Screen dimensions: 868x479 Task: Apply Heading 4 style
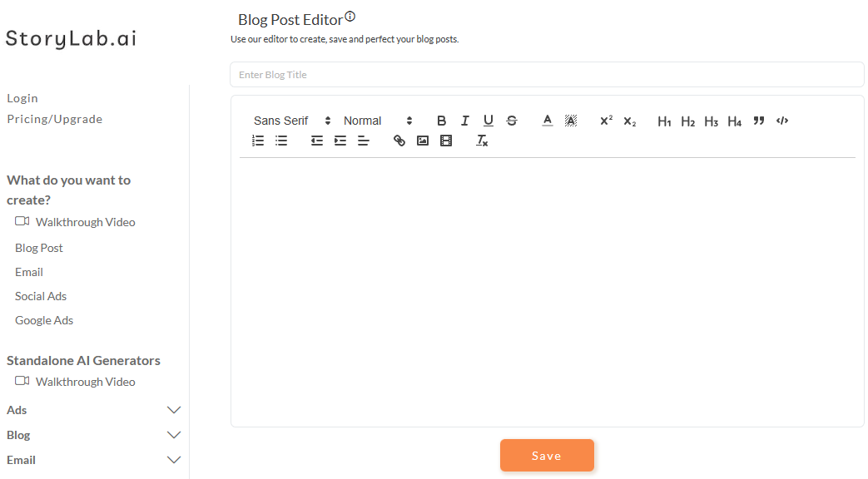coord(734,121)
